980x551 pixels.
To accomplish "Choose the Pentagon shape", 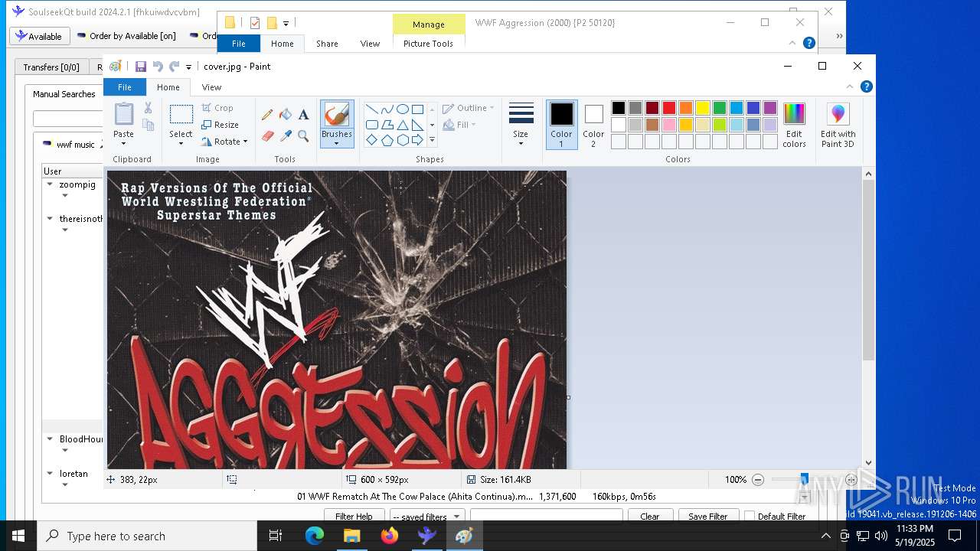I will click(387, 140).
